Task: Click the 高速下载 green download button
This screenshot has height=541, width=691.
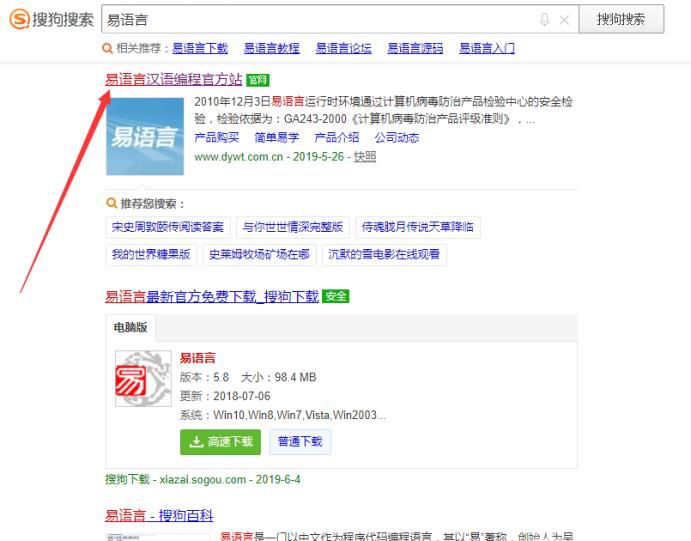Action: [x=220, y=442]
